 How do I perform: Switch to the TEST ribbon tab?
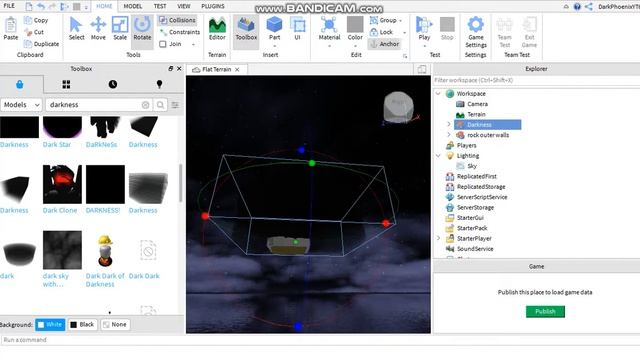tap(160, 6)
